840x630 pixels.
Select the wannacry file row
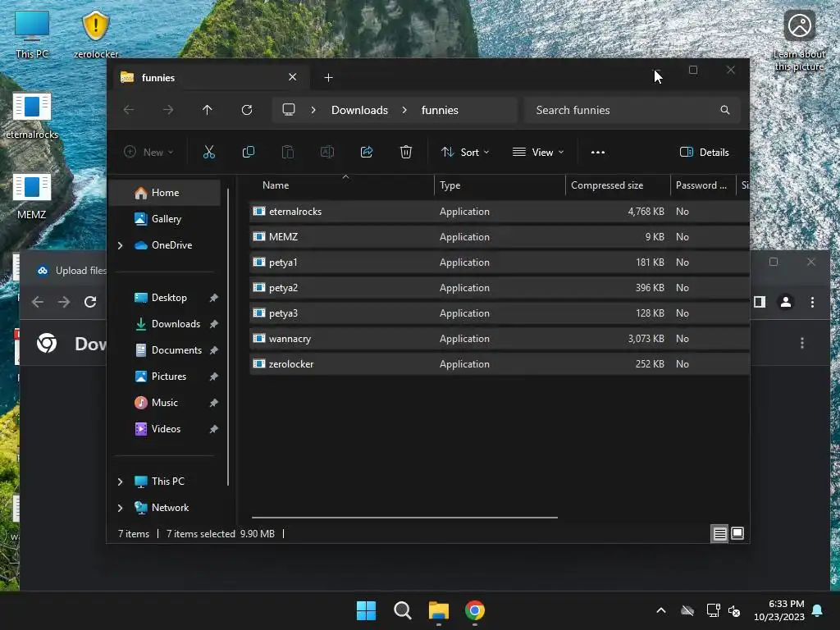[x=500, y=339]
